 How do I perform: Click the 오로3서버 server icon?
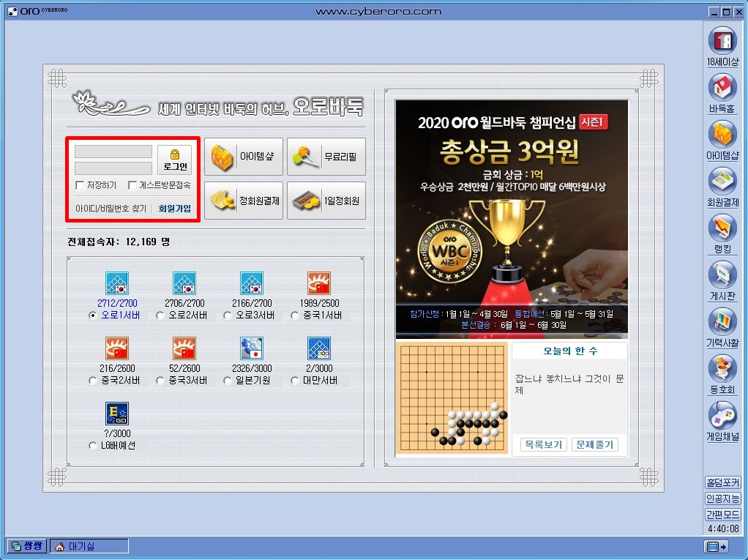pos(251,283)
